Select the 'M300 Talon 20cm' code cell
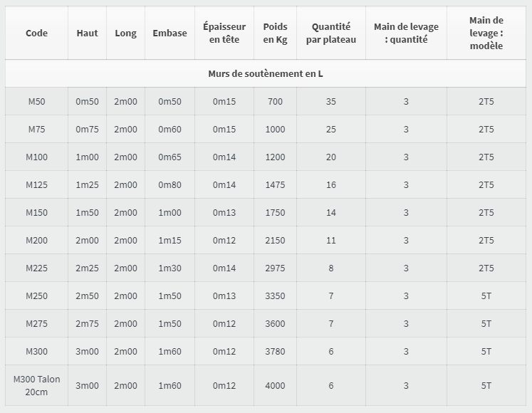The height and width of the screenshot is (413, 532). (x=36, y=385)
